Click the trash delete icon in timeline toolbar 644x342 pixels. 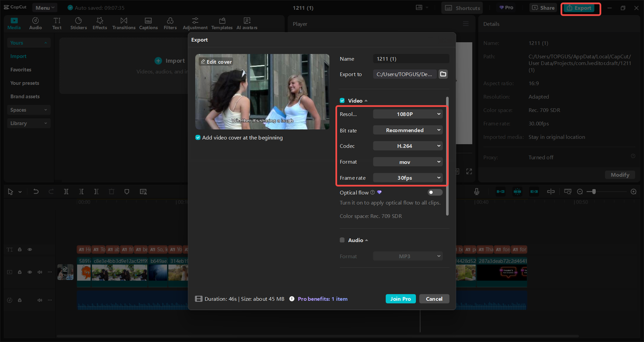point(111,192)
